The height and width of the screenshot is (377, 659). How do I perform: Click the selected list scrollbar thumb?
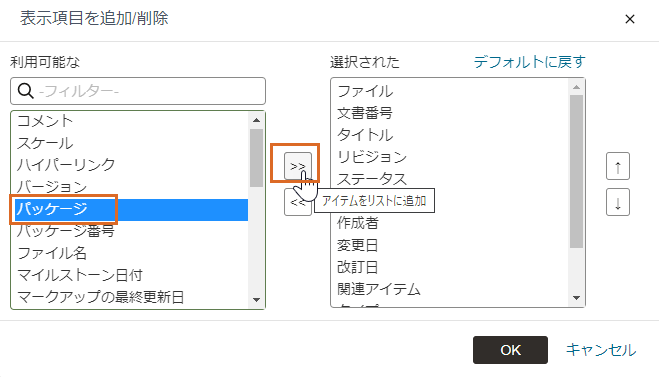click(x=576, y=171)
